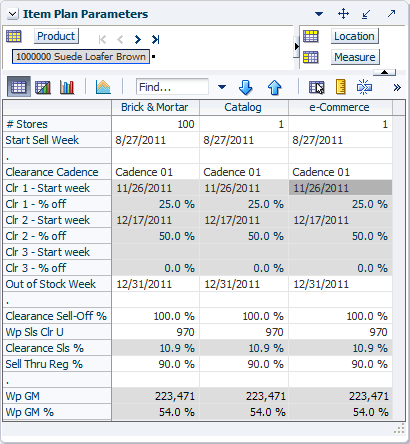410x444 pixels.
Task: Open the window options dropdown triangle
Action: tap(319, 14)
